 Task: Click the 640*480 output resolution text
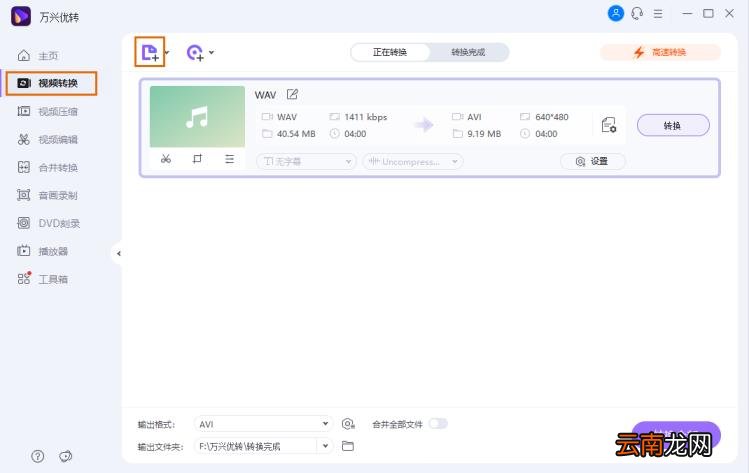click(x=552, y=117)
